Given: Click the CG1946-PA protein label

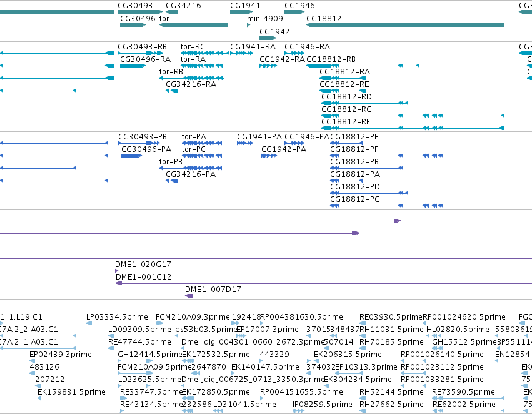Looking at the screenshot, I should click(x=307, y=137).
